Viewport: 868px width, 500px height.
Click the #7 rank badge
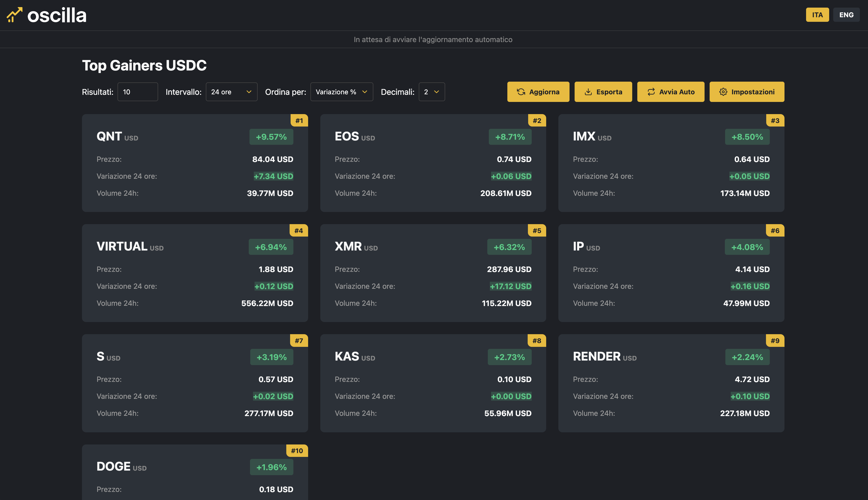pos(299,340)
